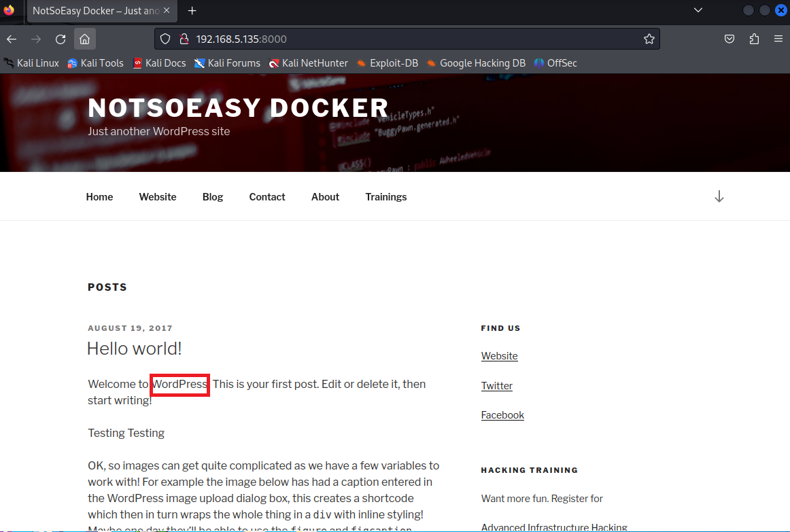Click the forward navigation arrow
This screenshot has height=532, width=790.
[36, 39]
